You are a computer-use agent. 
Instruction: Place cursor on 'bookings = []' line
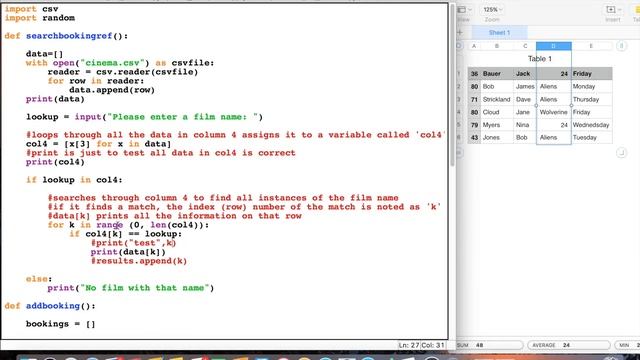(x=60, y=324)
